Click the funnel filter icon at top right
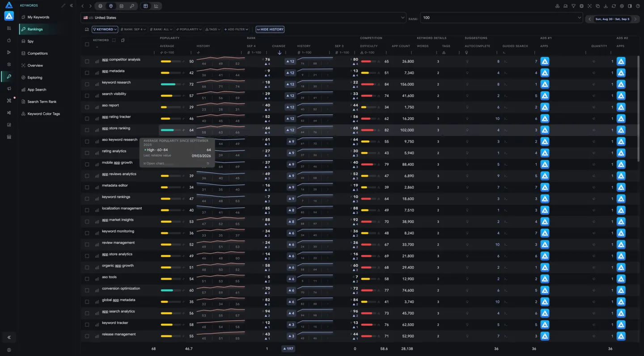The width and height of the screenshot is (644, 356). click(x=573, y=6)
